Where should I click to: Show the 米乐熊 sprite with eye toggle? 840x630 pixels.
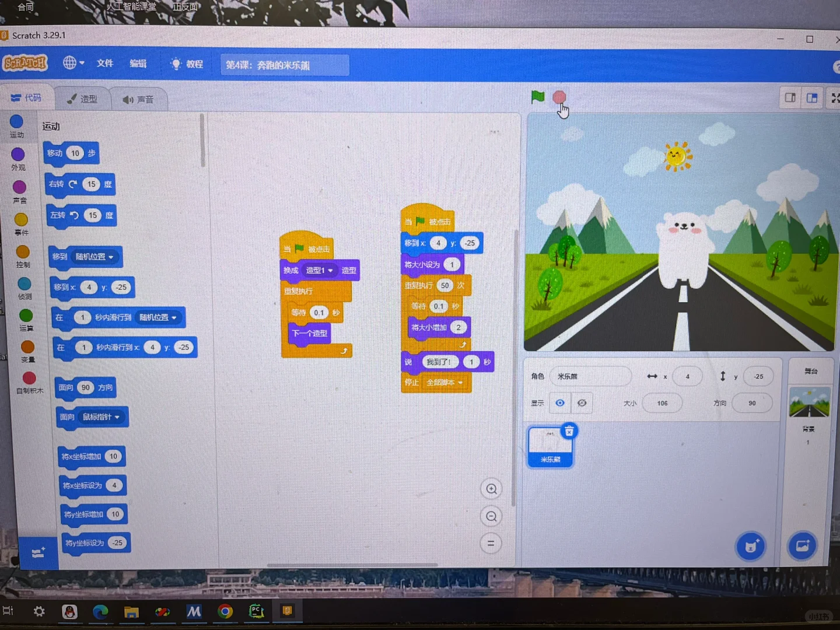coord(559,402)
